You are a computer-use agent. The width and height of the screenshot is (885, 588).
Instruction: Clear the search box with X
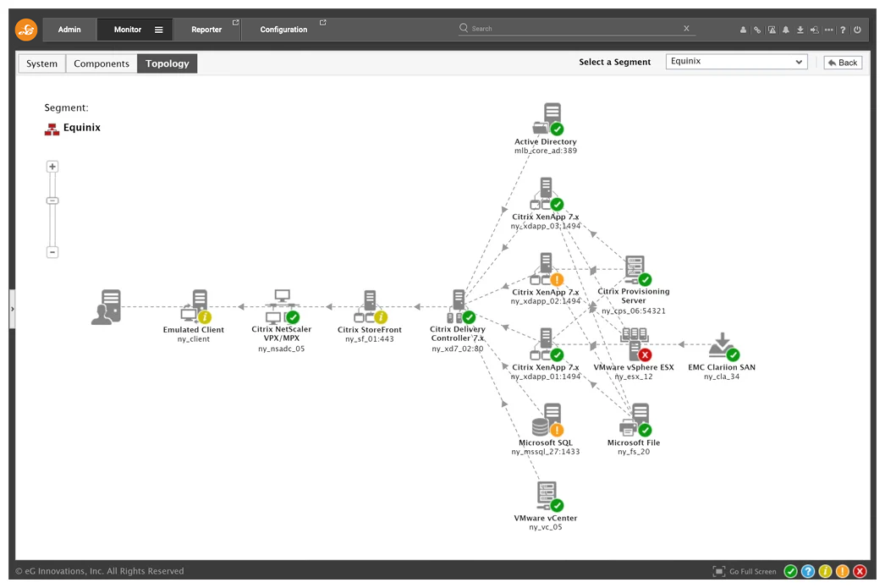click(x=686, y=28)
